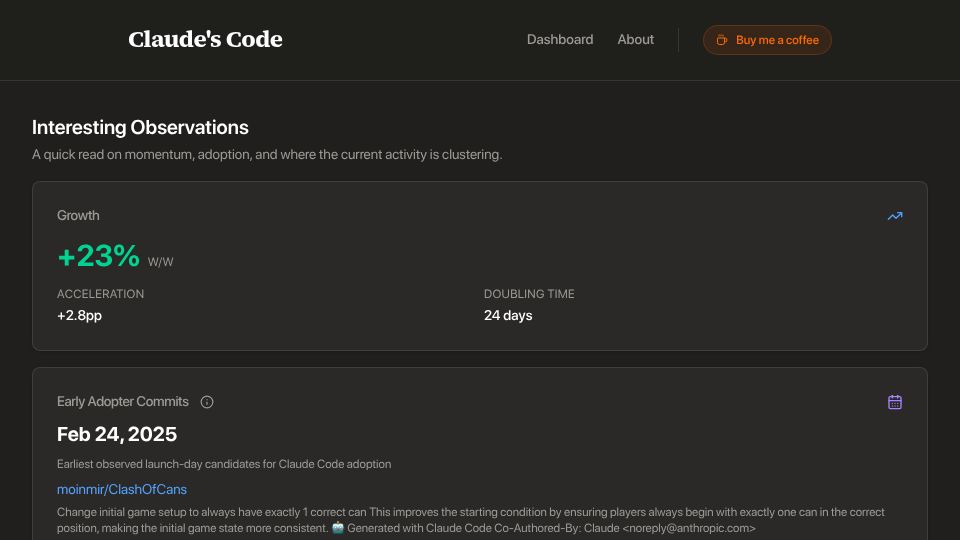Click the coffee cup icon
960x540 pixels.
[x=722, y=40]
